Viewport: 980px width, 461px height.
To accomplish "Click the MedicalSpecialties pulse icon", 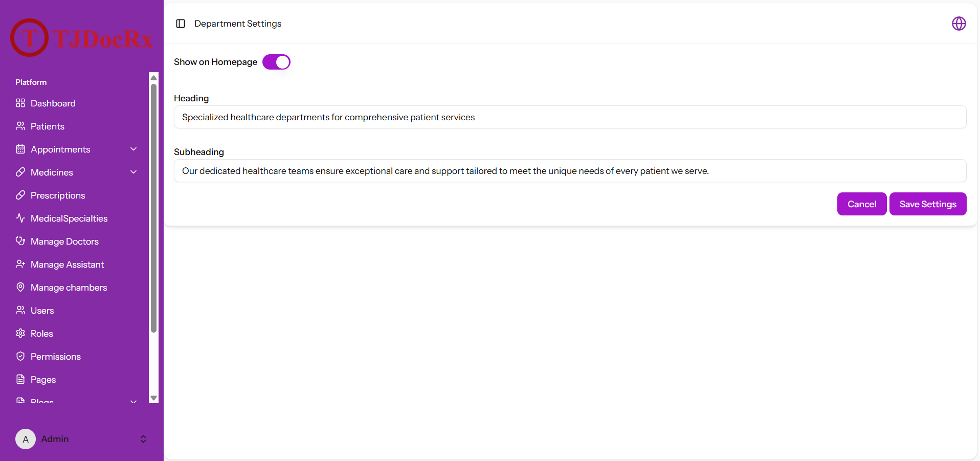I will point(20,218).
